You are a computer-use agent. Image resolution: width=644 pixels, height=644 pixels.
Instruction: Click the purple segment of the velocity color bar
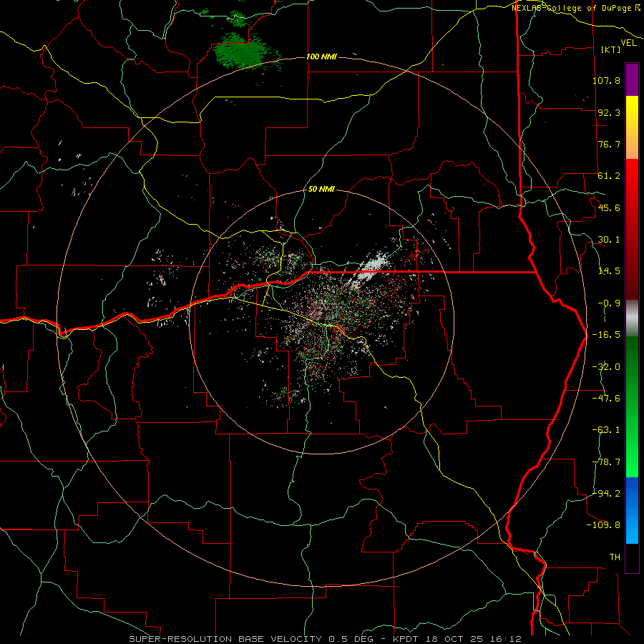(632, 79)
